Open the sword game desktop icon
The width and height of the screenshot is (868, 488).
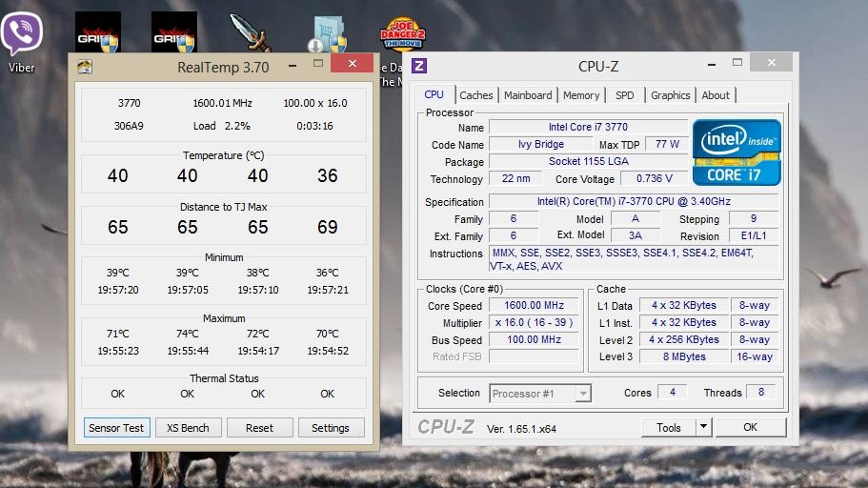pyautogui.click(x=251, y=32)
